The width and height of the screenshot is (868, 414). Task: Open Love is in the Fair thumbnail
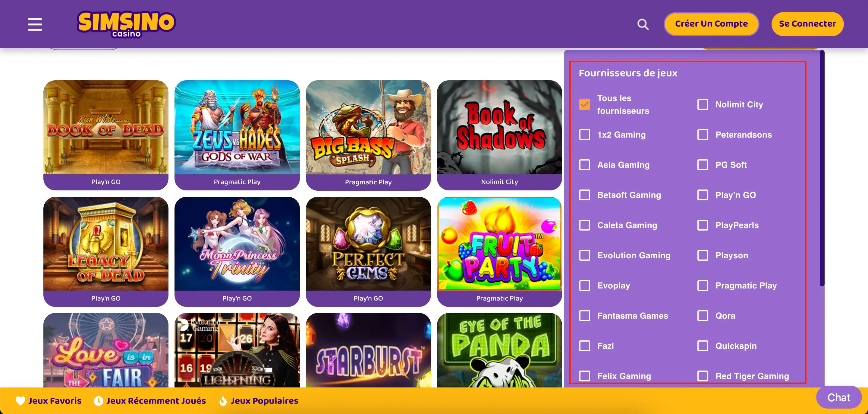(x=106, y=350)
